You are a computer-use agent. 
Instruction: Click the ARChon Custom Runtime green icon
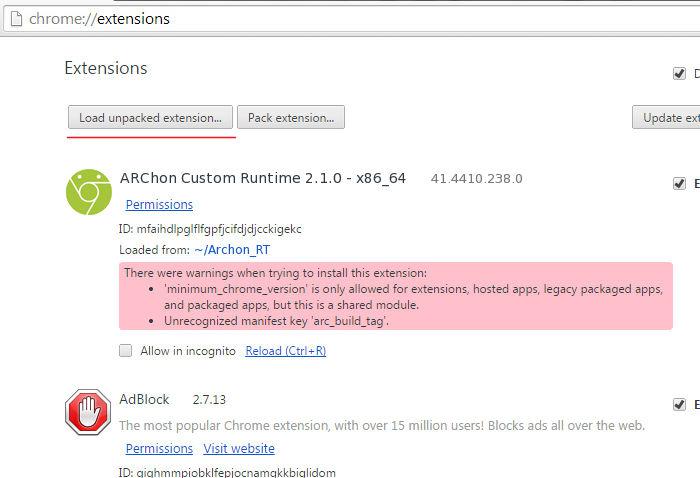click(89, 192)
